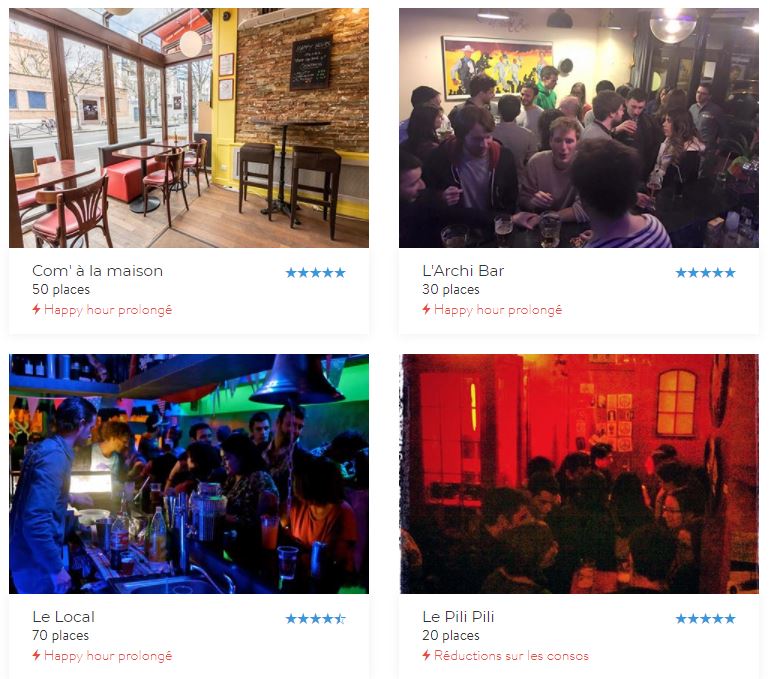This screenshot has height=679, width=777.
Task: Click the Le Local star rating
Action: [x=315, y=619]
